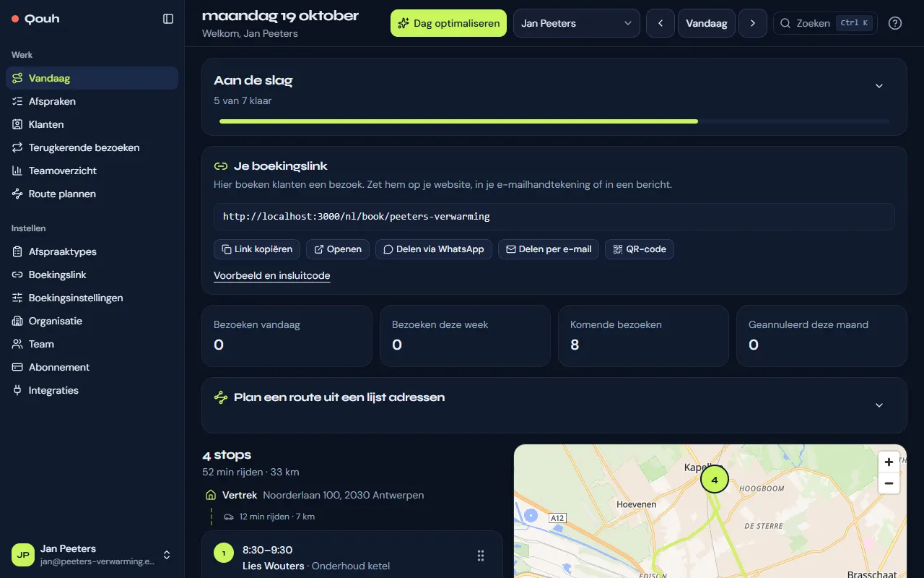Open Vandaag in sidebar
Screen dimensions: 924x578
coord(92,78)
